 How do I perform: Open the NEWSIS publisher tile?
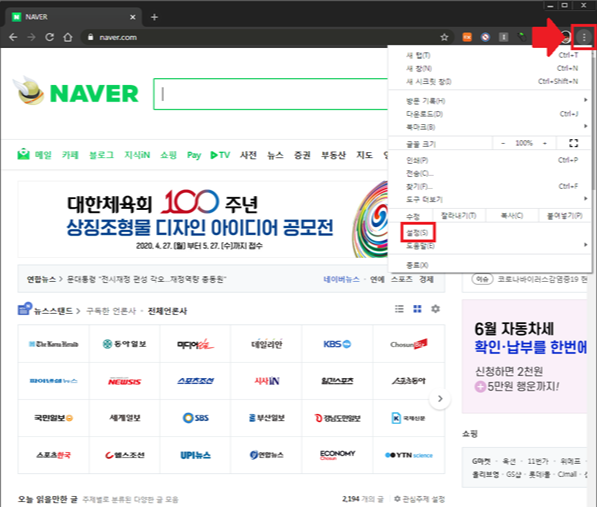click(x=125, y=381)
